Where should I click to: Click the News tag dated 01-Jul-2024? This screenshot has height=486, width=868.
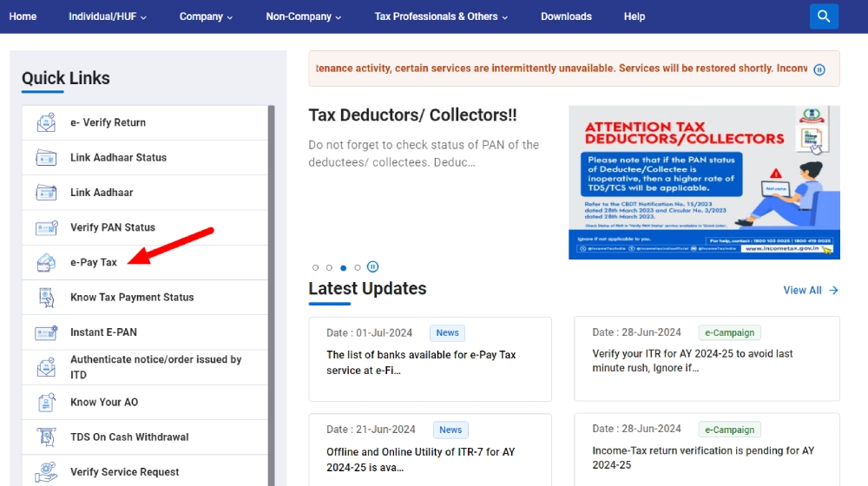[447, 332]
